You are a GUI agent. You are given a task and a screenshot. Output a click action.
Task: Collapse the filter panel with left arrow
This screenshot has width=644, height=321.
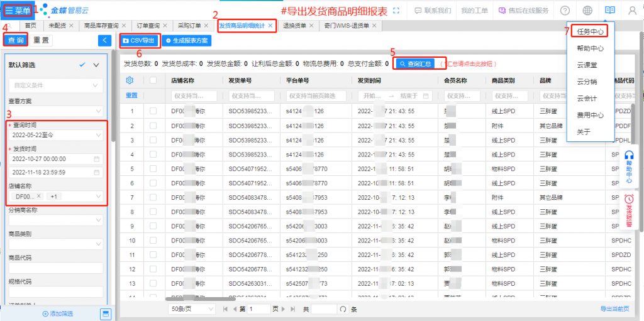point(104,40)
